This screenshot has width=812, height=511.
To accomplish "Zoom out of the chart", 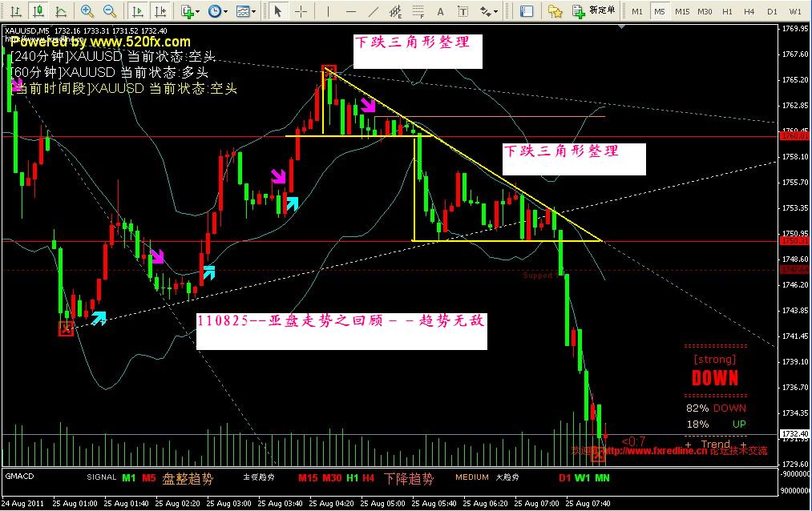I will 109,11.
